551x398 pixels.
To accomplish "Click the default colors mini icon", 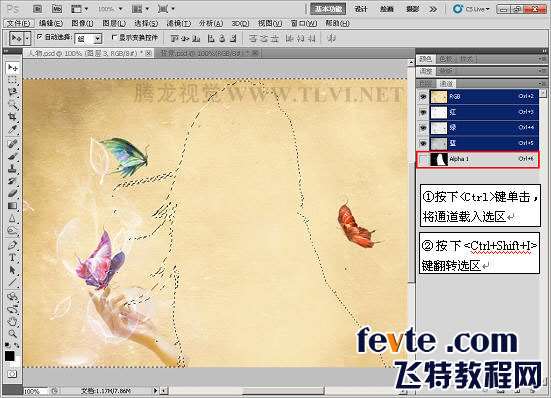I will pyautogui.click(x=8, y=345).
